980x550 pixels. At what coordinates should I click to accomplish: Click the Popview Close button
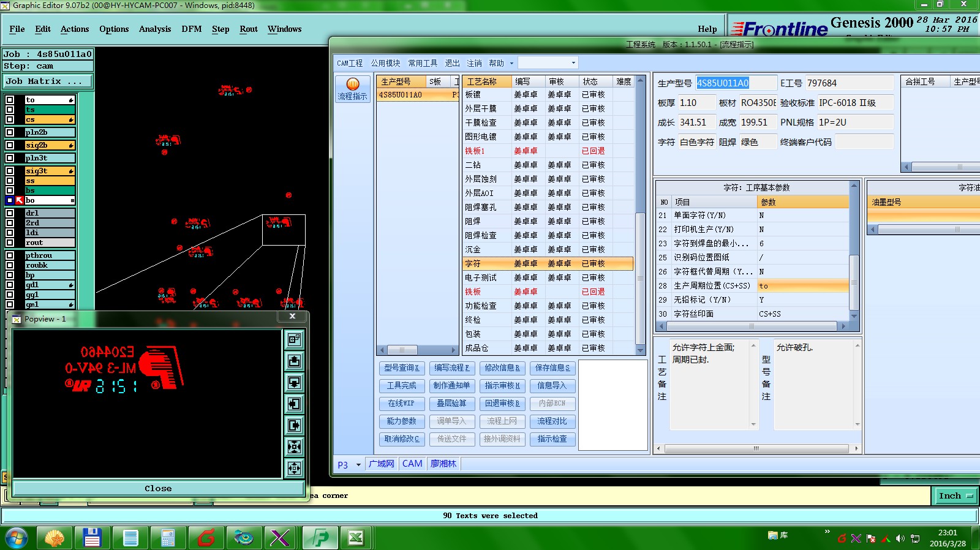pos(158,488)
